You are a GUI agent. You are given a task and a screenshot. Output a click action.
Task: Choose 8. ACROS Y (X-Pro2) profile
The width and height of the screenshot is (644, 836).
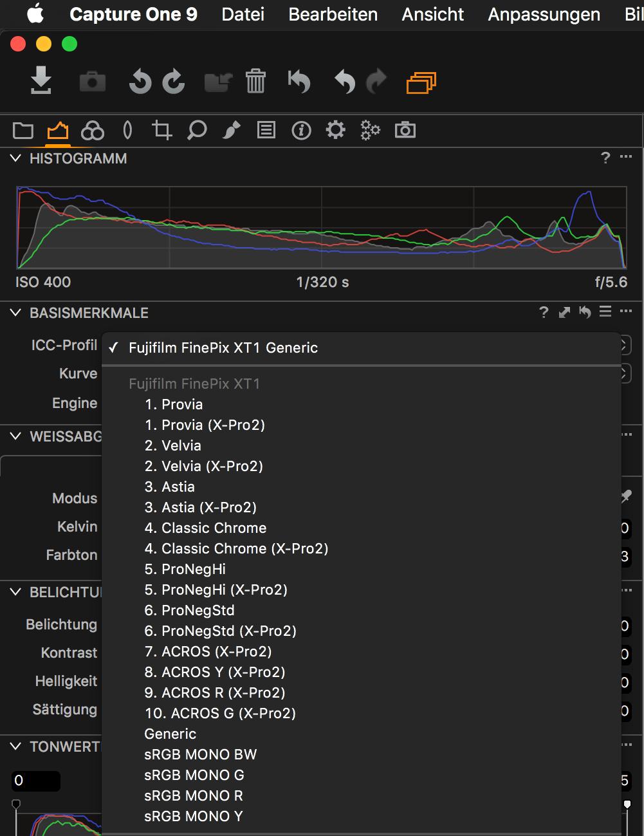[x=361, y=672]
